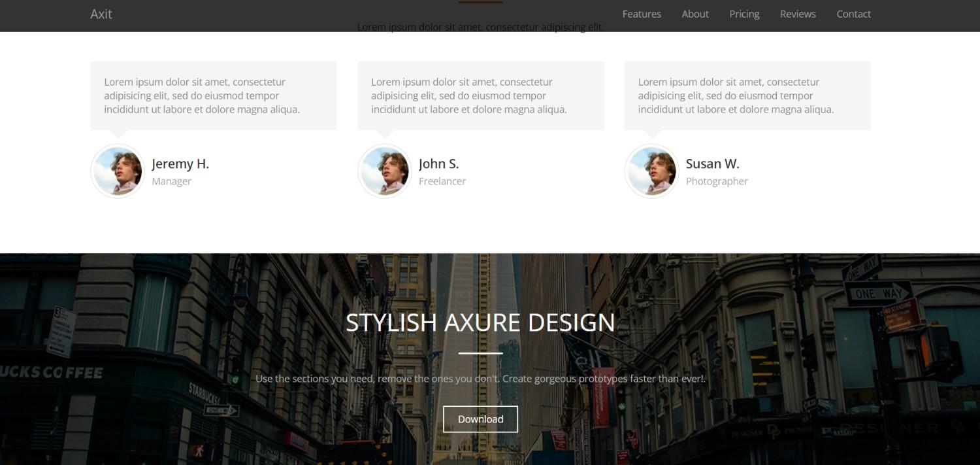Click the name Jeremy H.

click(180, 164)
